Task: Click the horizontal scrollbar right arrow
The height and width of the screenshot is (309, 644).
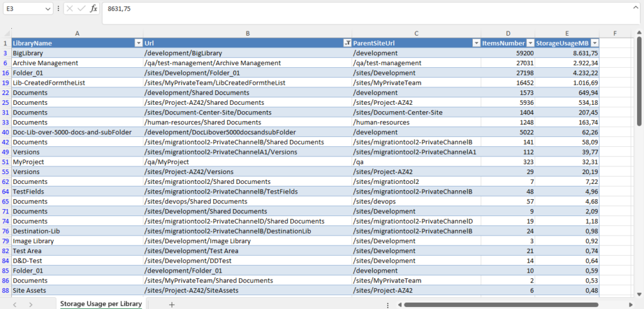Action: (631, 305)
